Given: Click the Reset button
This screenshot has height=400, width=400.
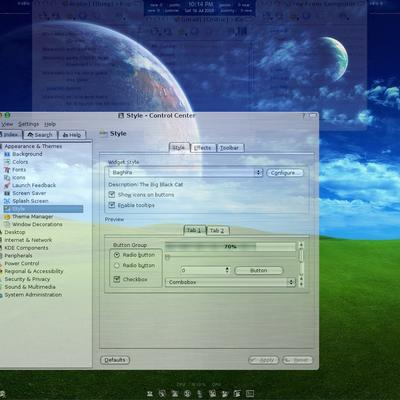Looking at the screenshot, I should 297,360.
